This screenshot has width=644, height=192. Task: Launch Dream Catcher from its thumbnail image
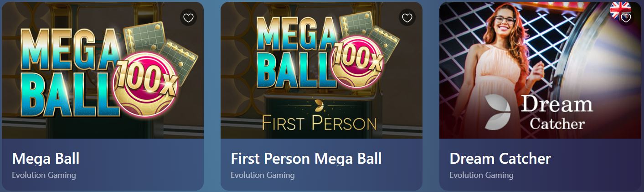click(540, 70)
